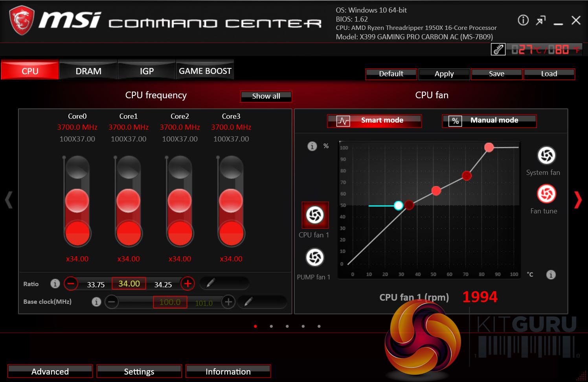Image resolution: width=588 pixels, height=382 pixels.
Task: Go to the previous page with the left arrow
Action: 9,200
